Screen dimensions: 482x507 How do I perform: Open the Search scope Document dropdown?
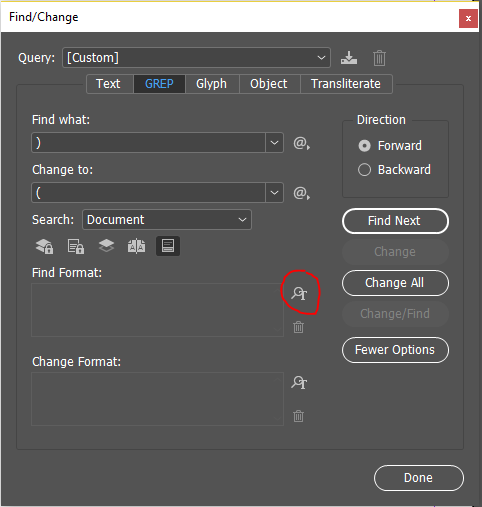point(167,220)
